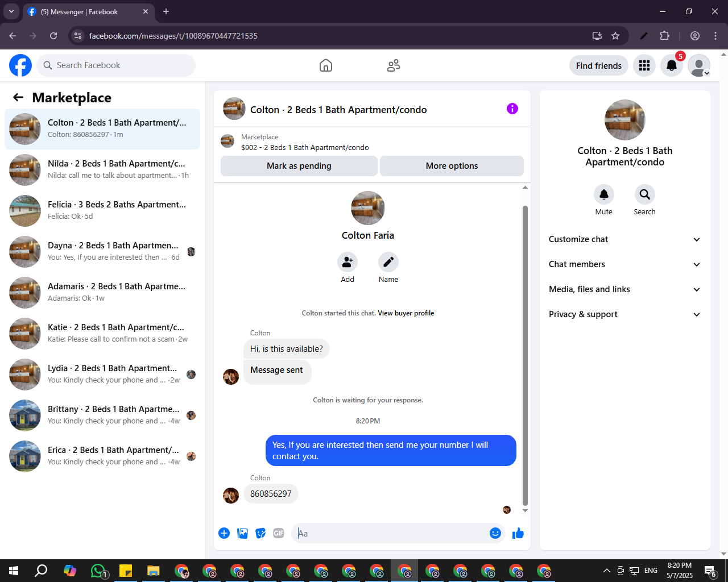The height and width of the screenshot is (582, 728).
Task: Open notification center with 6 badge
Action: point(710,571)
